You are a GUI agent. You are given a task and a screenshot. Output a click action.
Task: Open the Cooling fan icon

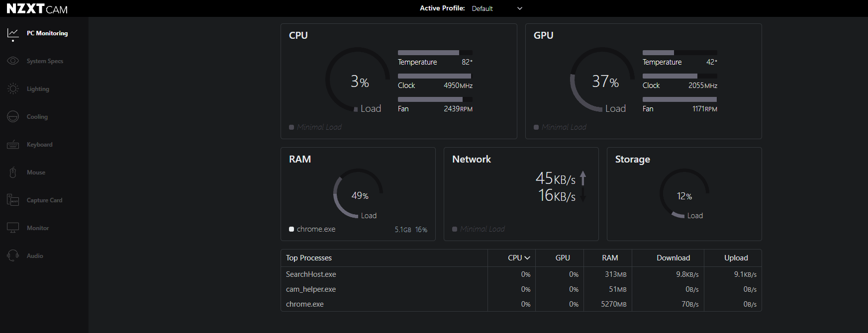pos(13,117)
